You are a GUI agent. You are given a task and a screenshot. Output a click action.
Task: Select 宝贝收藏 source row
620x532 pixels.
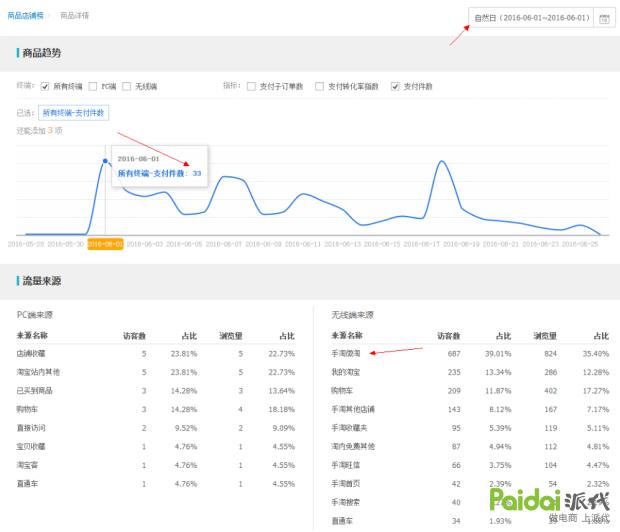coord(156,447)
